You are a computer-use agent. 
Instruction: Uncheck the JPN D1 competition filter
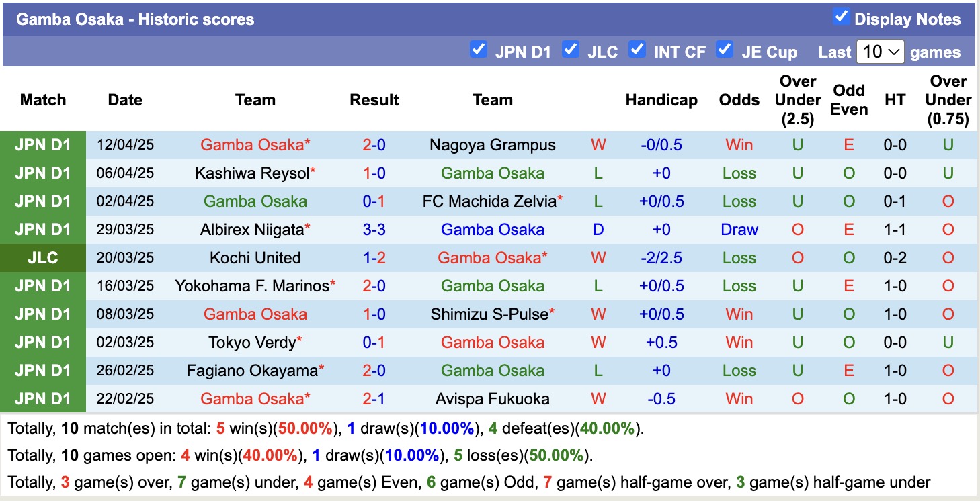click(479, 49)
